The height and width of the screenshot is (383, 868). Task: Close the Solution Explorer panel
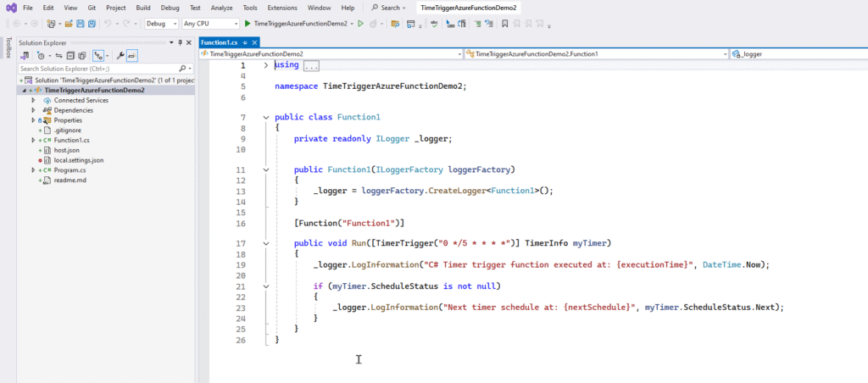pos(189,42)
